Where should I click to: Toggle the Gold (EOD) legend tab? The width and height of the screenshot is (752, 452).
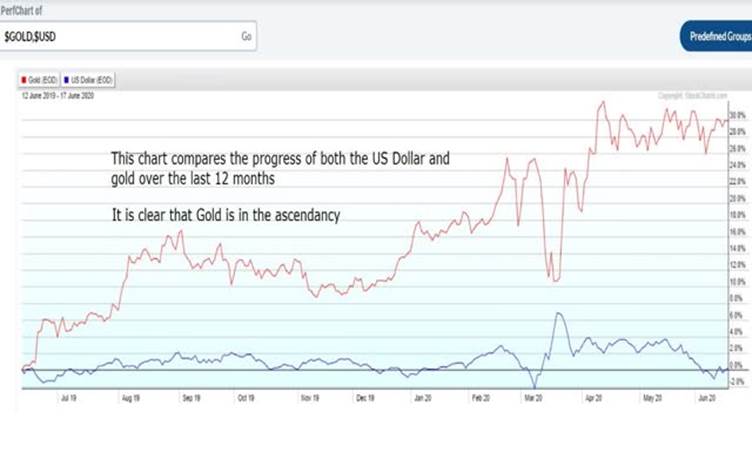pyautogui.click(x=38, y=76)
